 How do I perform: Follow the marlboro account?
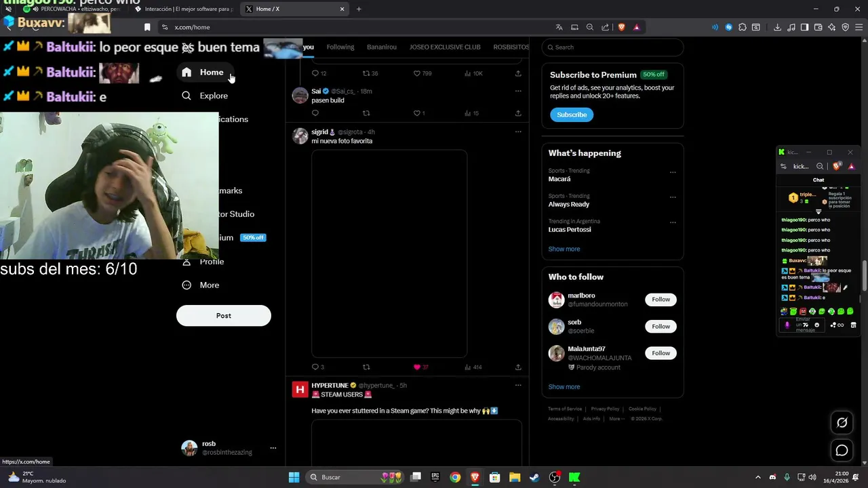coord(660,299)
